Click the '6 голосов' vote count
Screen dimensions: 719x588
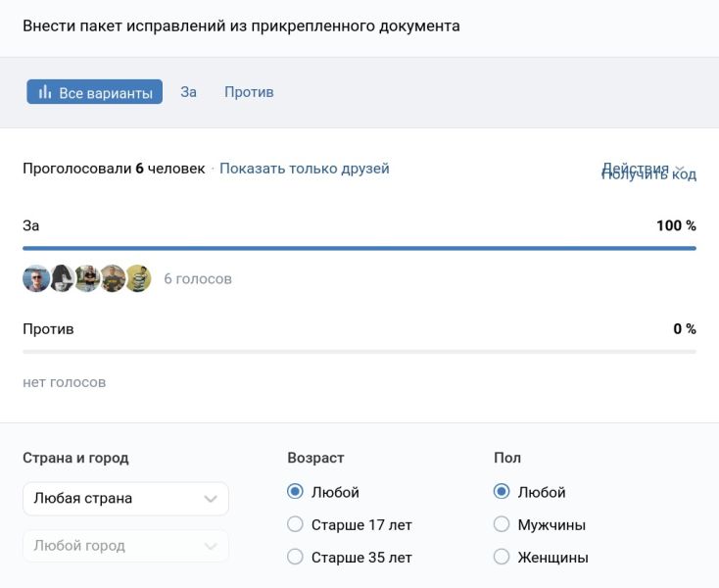coord(198,278)
